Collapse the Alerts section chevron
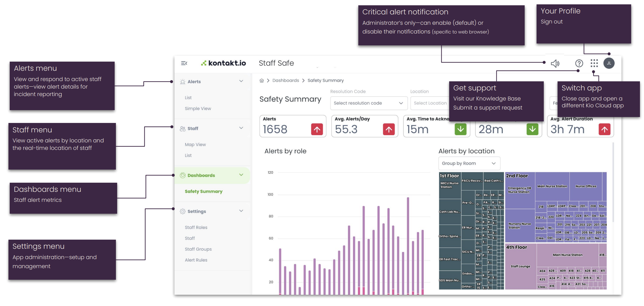The image size is (644, 306). (241, 81)
